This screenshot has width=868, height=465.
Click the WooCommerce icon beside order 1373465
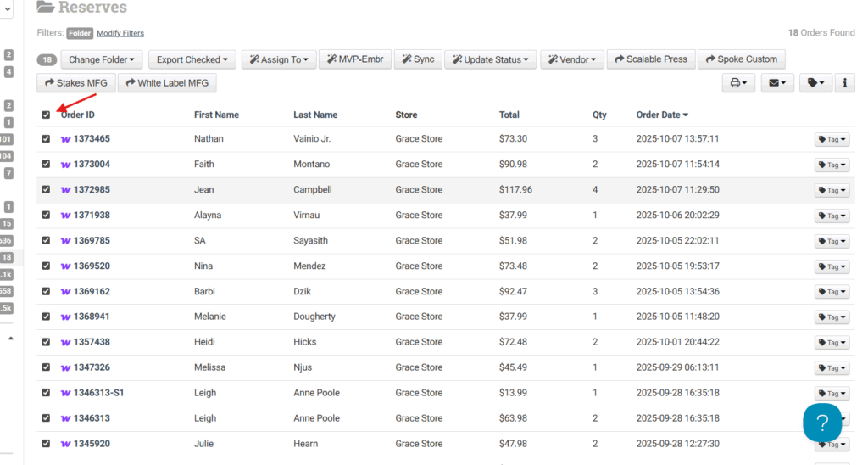(65, 139)
